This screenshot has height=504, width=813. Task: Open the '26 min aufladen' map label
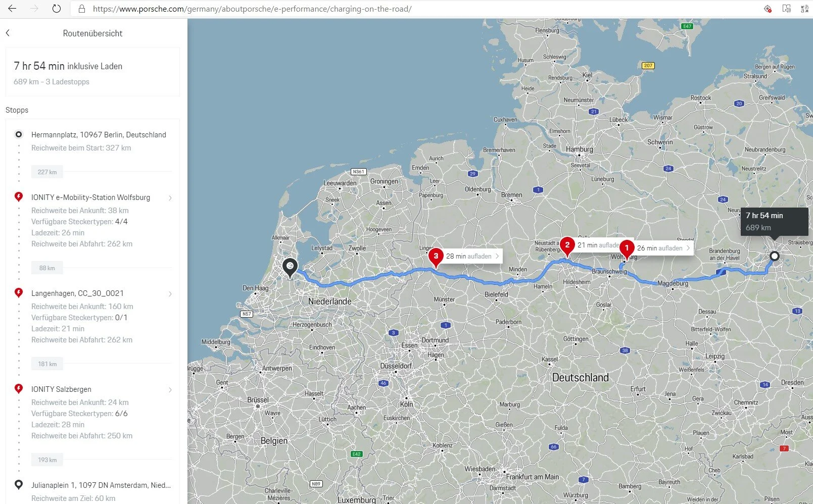[x=663, y=248]
